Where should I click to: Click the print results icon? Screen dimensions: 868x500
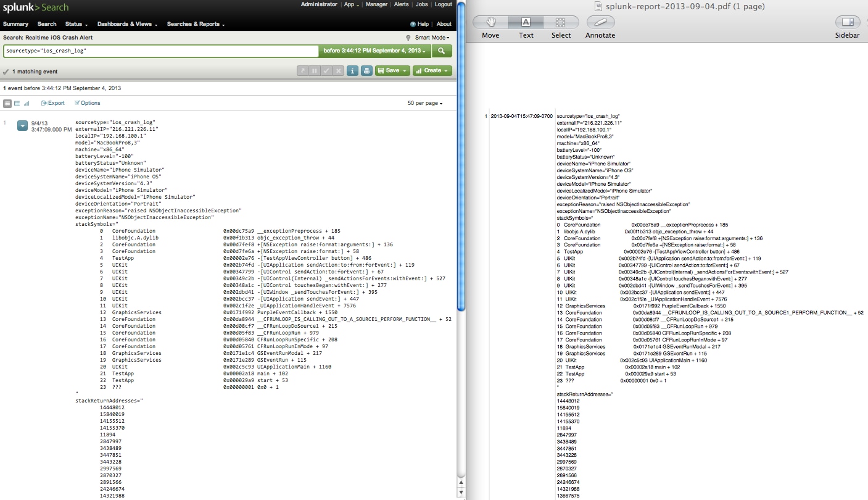[366, 71]
